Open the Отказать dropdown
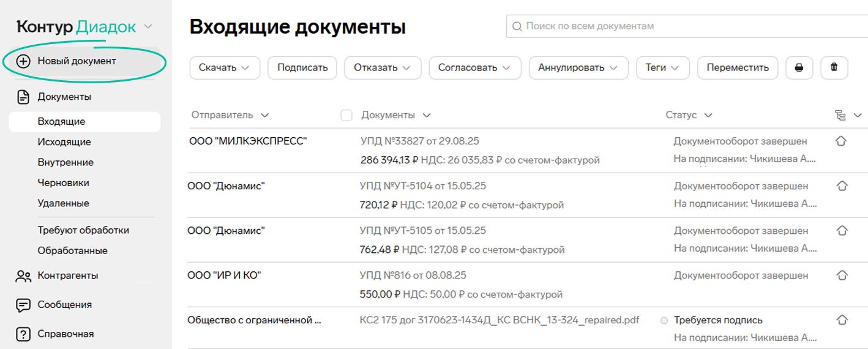Image resolution: width=868 pixels, height=349 pixels. coord(383,68)
